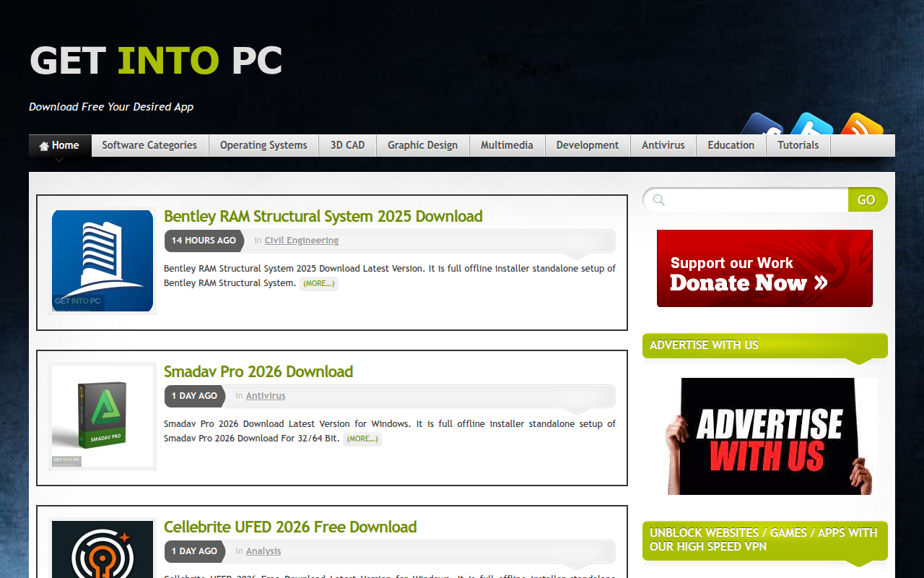The height and width of the screenshot is (578, 924).
Task: Open the Education menu item
Action: (731, 145)
